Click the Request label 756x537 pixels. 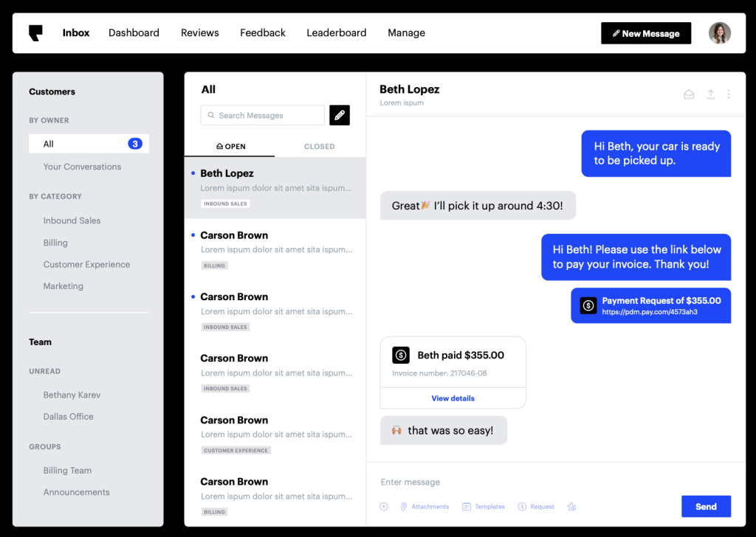[542, 507]
